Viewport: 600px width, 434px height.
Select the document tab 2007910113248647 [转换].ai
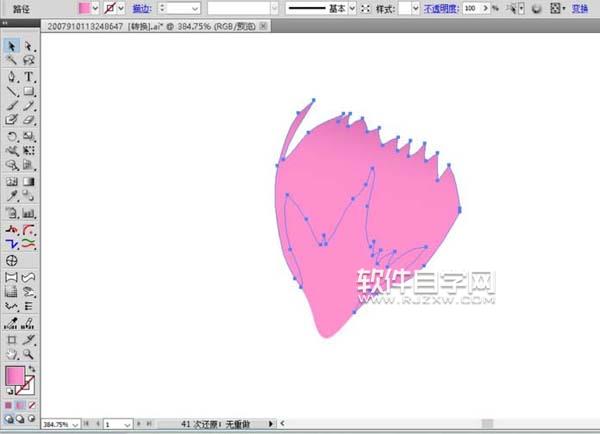152,26
